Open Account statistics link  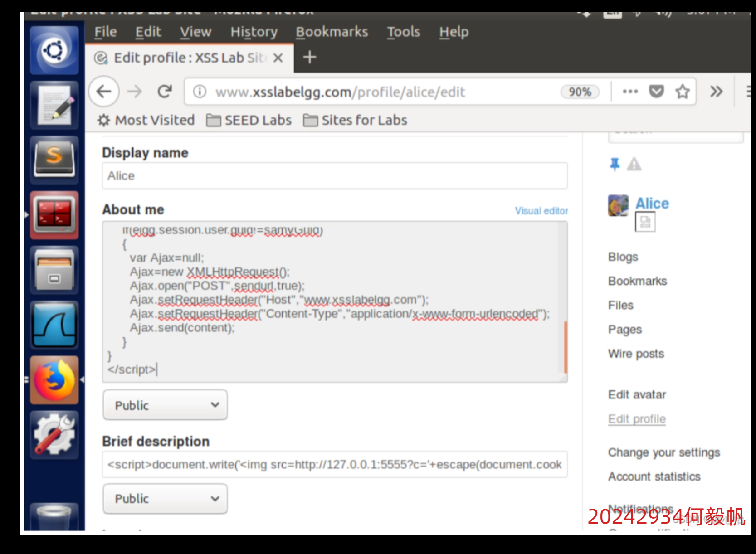(654, 476)
